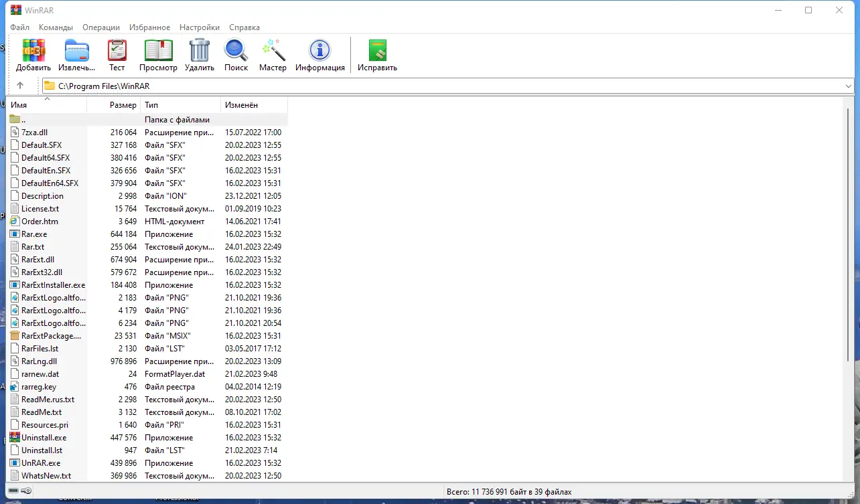
Task: Select the RarLng.dll file icon
Action: tap(15, 361)
